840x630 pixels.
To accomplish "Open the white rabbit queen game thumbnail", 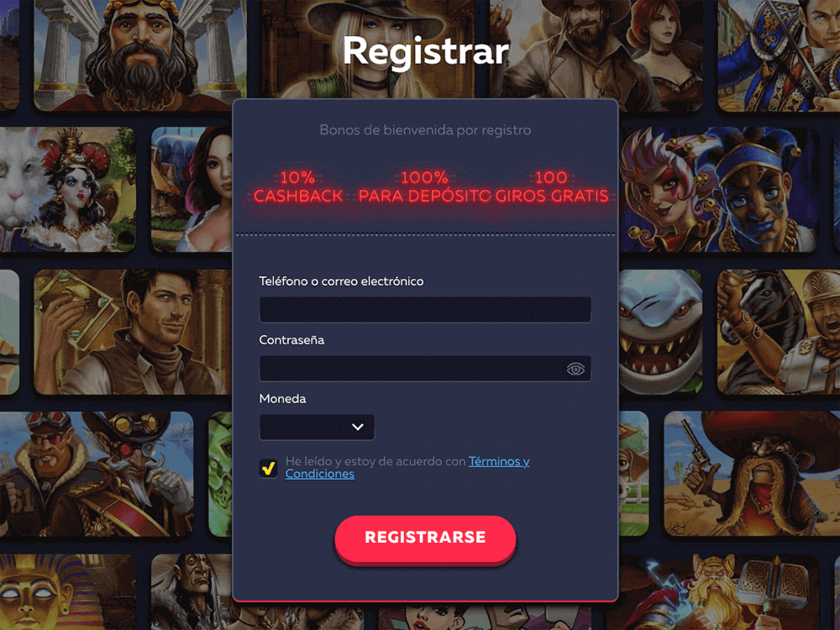I will [x=67, y=189].
